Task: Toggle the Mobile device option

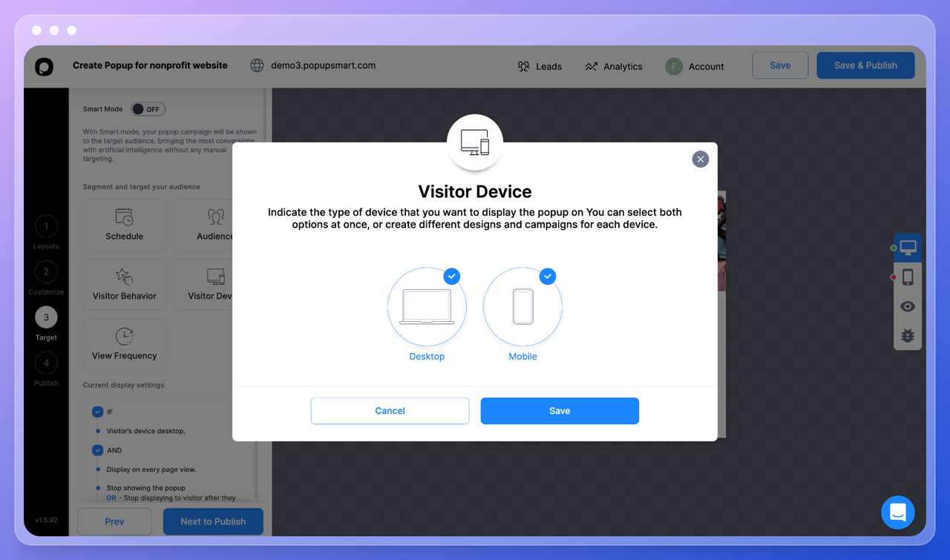Action: coord(522,307)
